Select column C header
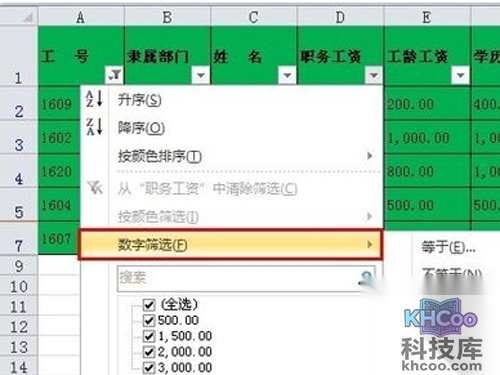The image size is (500, 375). coord(254,17)
